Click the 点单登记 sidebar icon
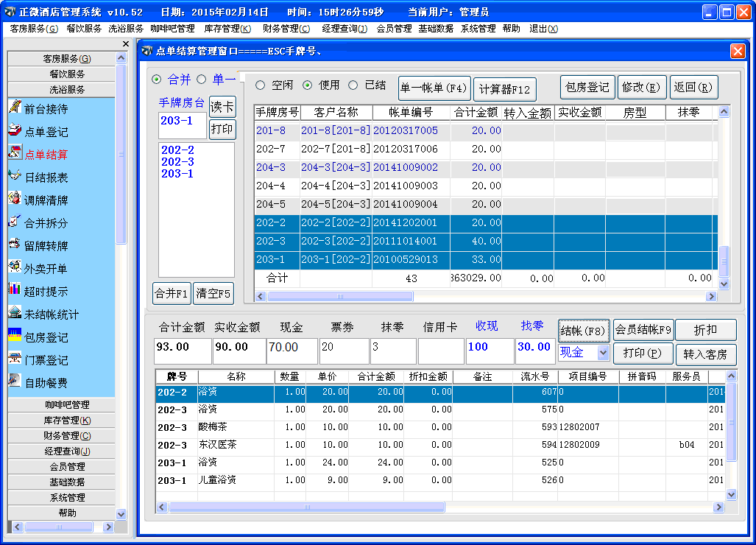The width and height of the screenshot is (756, 545). 14,130
